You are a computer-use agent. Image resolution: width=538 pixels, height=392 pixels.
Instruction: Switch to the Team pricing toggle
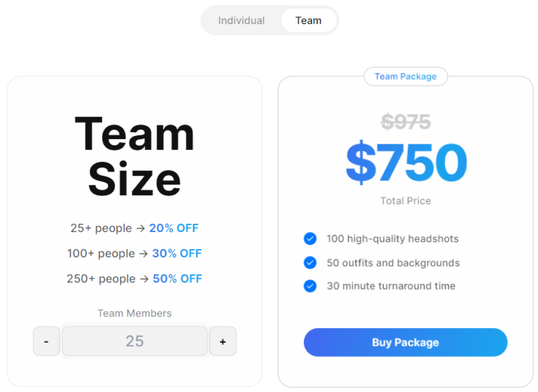(309, 20)
